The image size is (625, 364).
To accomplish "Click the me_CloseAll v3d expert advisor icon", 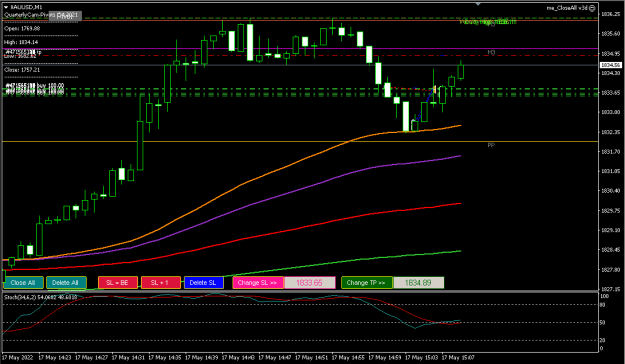I will click(593, 8).
